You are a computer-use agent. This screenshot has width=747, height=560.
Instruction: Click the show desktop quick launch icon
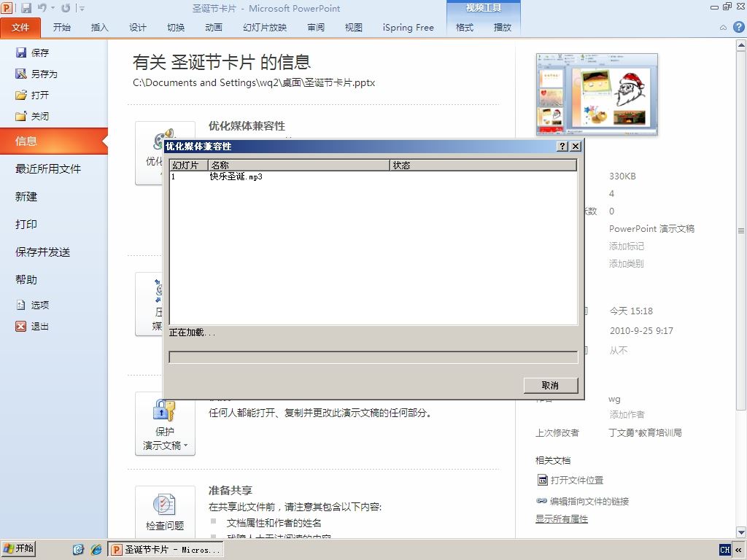pyautogui.click(x=77, y=550)
